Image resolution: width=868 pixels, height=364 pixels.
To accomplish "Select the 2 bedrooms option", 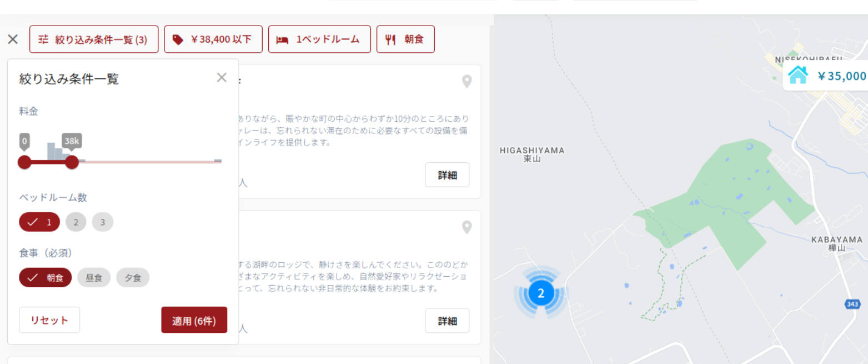I will click(76, 222).
